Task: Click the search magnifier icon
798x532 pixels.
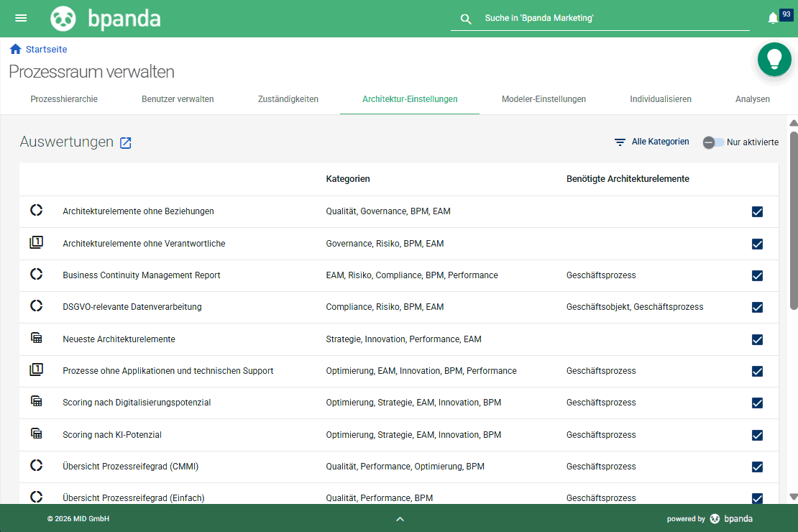Action: (466, 18)
